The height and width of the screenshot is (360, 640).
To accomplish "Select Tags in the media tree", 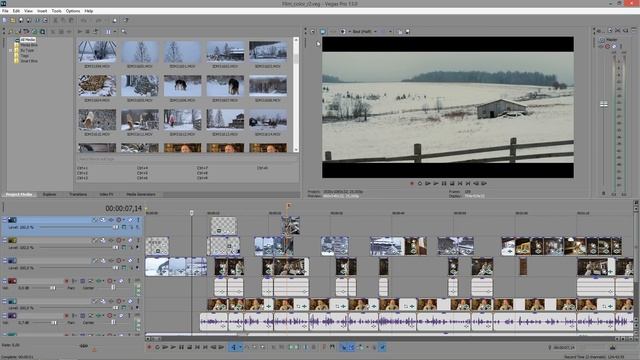I will click(x=24, y=56).
